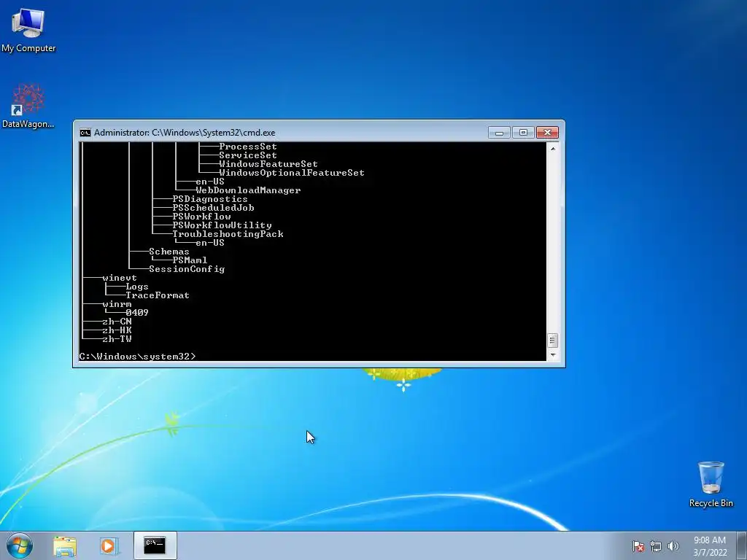Click the volume speaker tray icon

pyautogui.click(x=673, y=546)
